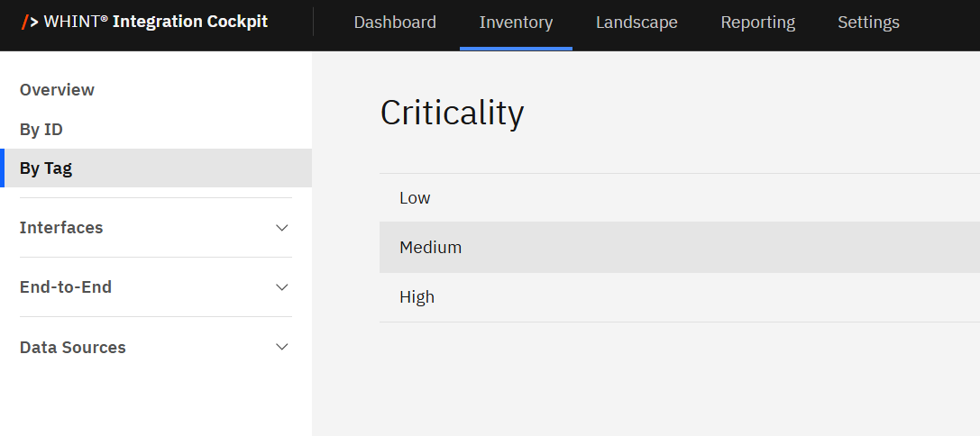
Task: Select Overview in the sidebar
Action: click(x=57, y=90)
